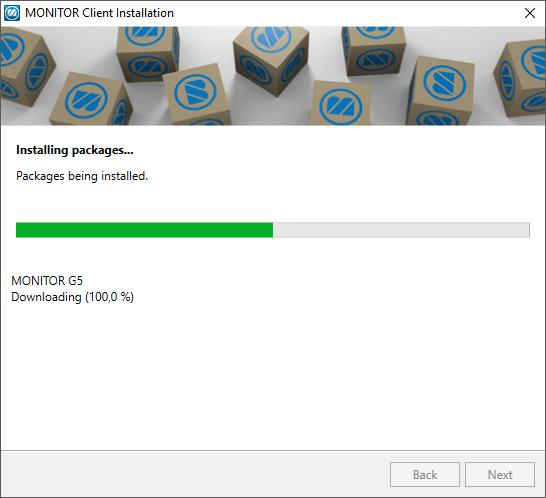Click the 'Packages being installed.' text
The height and width of the screenshot is (498, 546).
pyautogui.click(x=82, y=176)
